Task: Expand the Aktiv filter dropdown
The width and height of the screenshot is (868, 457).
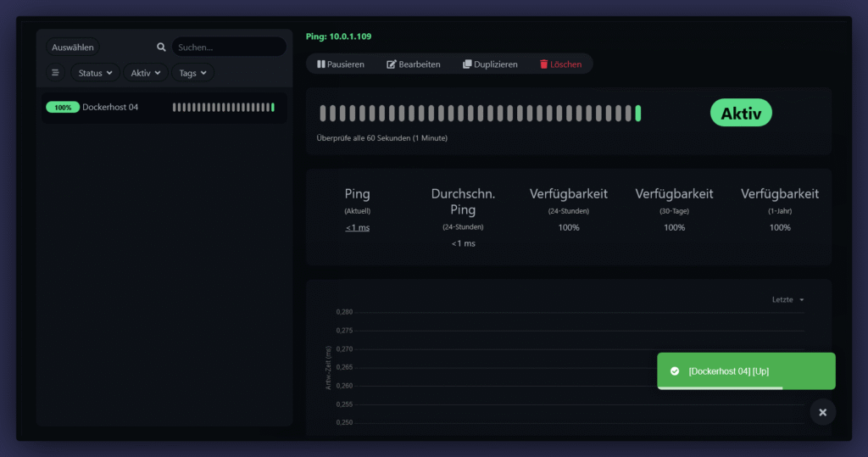Action: [x=146, y=73]
